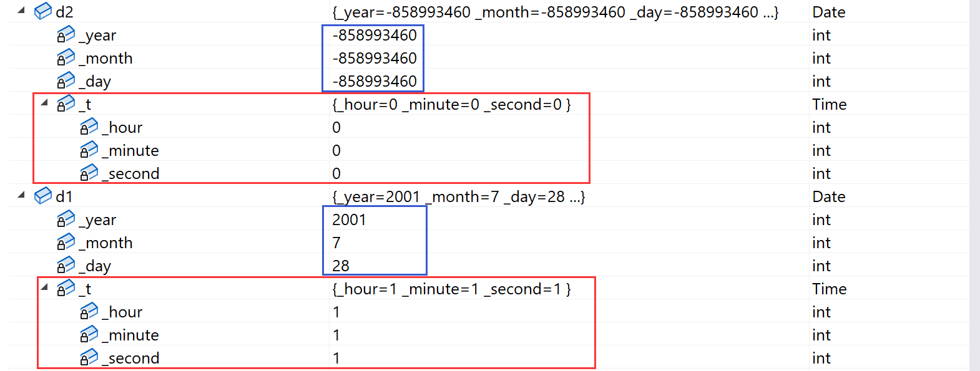Click the -858993460 value of d2 _day
This screenshot has width=980, height=371.
click(375, 81)
